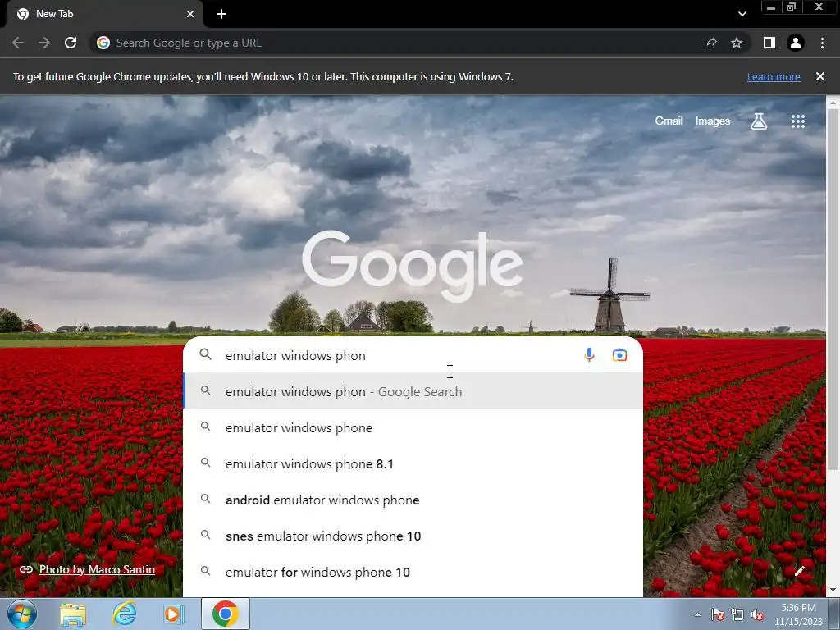
Task: Open the Windows Start menu
Action: [22, 614]
